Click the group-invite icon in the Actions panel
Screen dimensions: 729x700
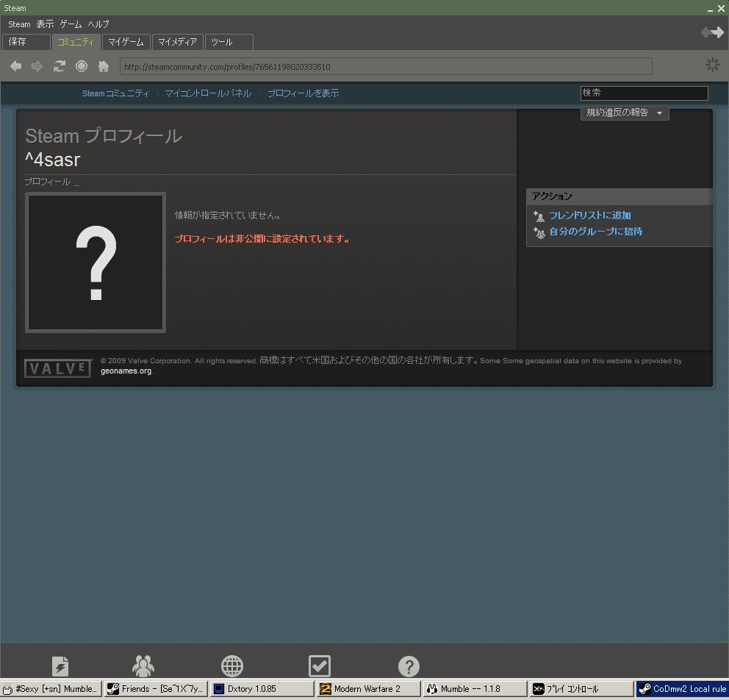[539, 232]
